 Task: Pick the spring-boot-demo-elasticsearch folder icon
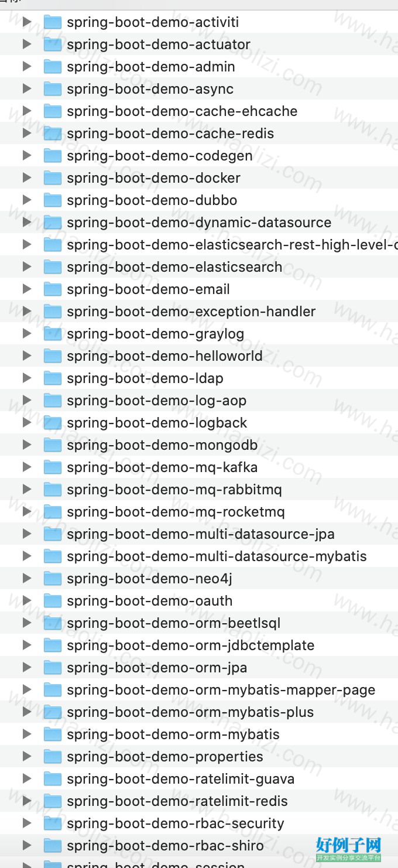point(53,267)
